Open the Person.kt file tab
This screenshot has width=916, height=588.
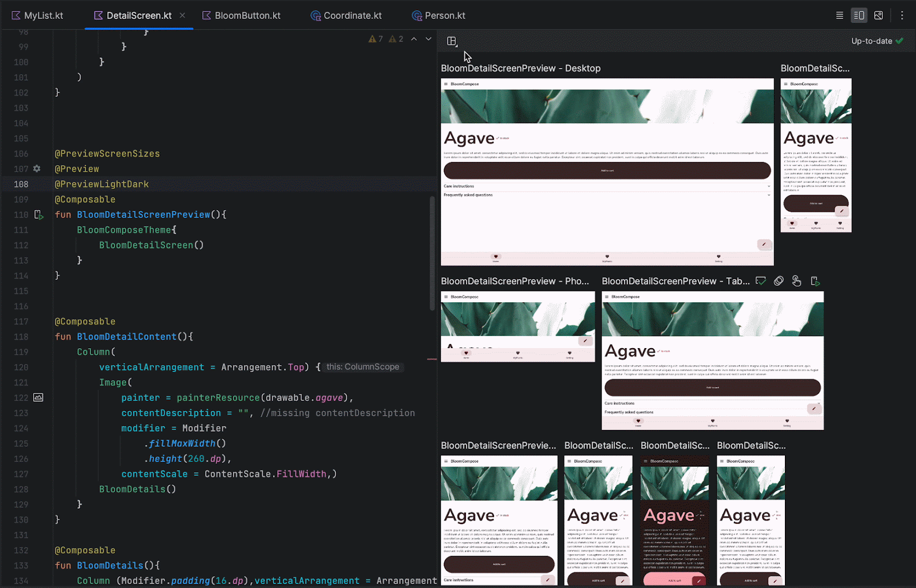click(445, 15)
